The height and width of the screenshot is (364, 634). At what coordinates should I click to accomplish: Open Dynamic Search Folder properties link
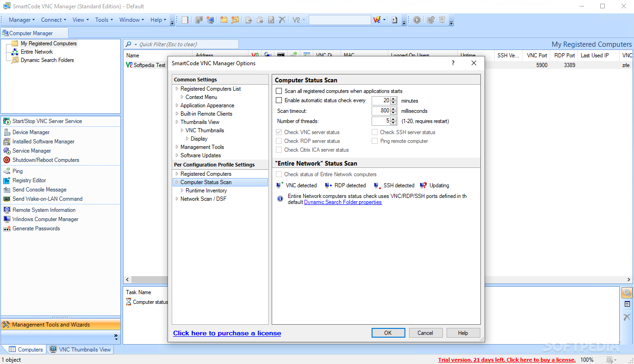coord(343,202)
